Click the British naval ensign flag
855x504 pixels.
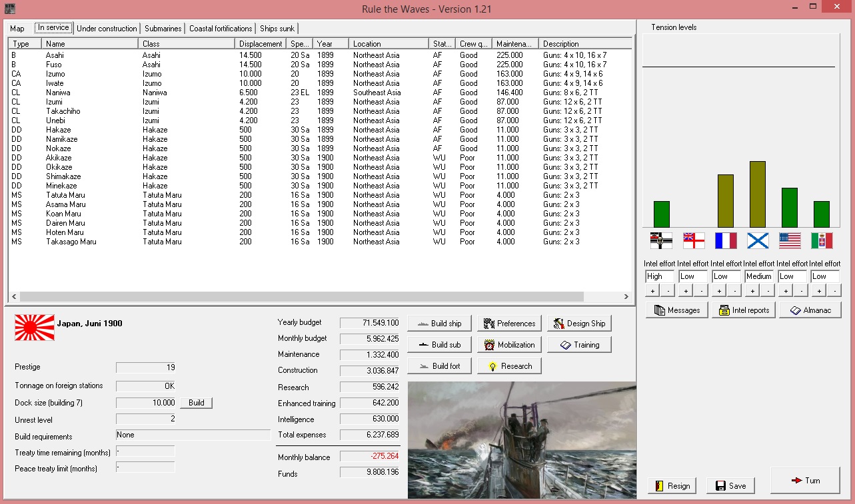point(694,240)
